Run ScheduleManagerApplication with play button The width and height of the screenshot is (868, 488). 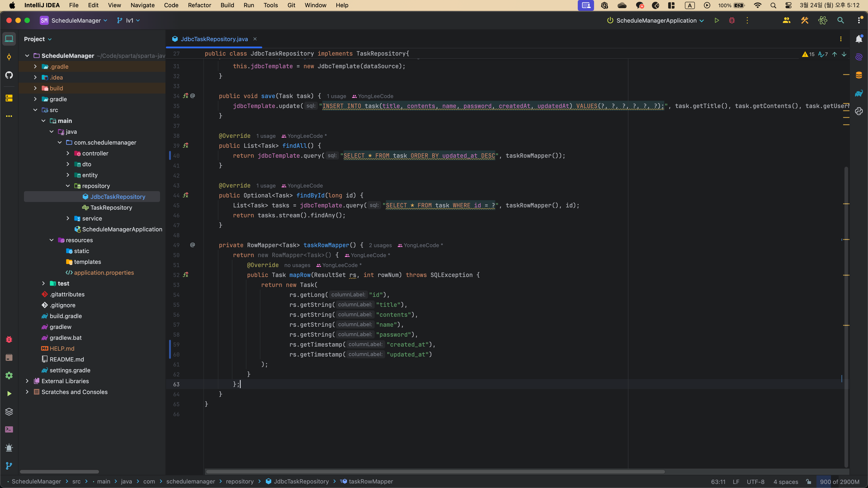(717, 21)
